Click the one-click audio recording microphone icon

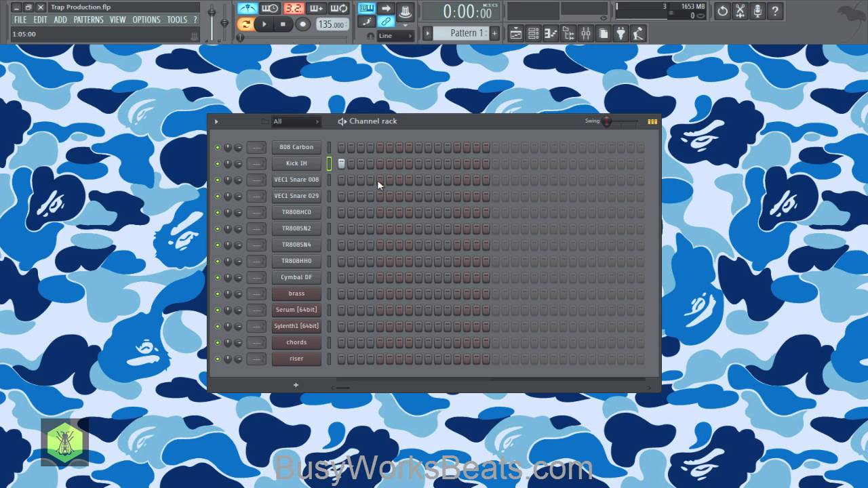pos(757,11)
